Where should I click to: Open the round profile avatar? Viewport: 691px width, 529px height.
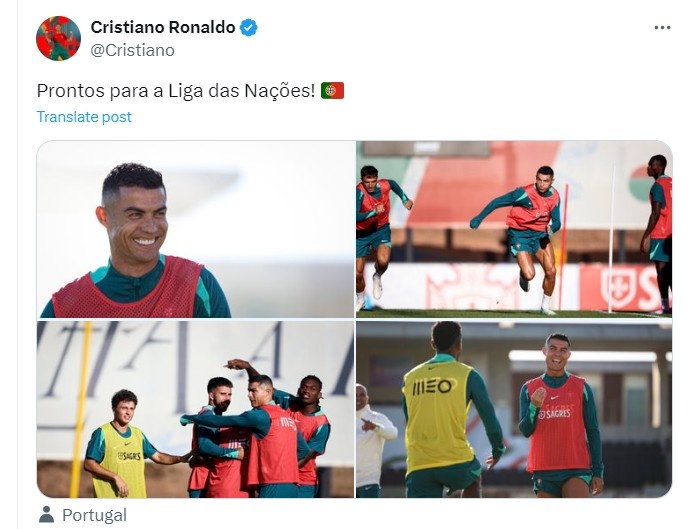pyautogui.click(x=58, y=38)
